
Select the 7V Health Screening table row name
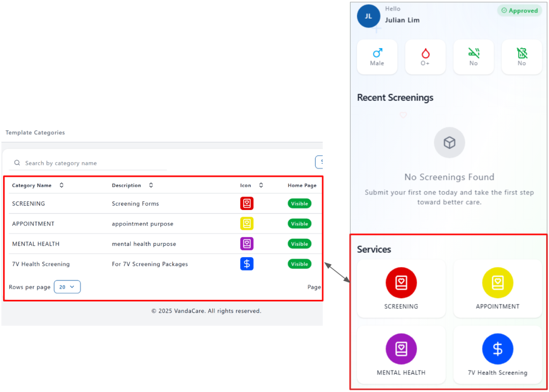(x=41, y=264)
